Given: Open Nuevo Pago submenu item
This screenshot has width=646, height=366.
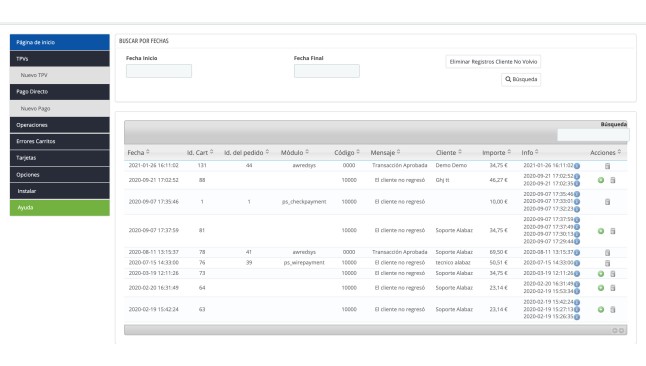Looking at the screenshot, I should 60,108.
